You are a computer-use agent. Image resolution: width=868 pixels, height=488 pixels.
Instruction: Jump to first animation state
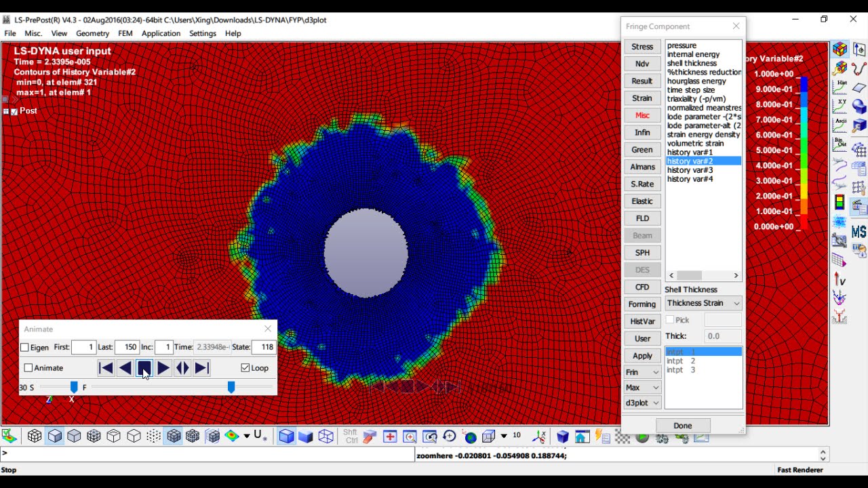pos(106,368)
